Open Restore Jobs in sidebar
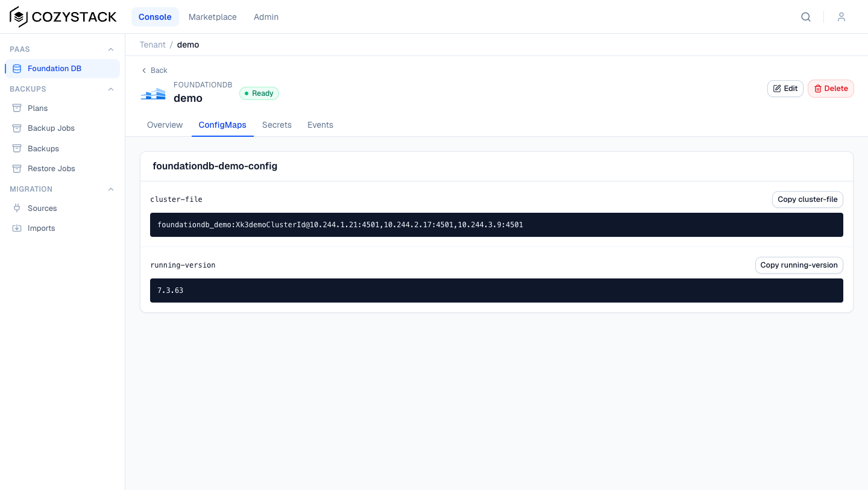The width and height of the screenshot is (868, 490). pos(63,169)
